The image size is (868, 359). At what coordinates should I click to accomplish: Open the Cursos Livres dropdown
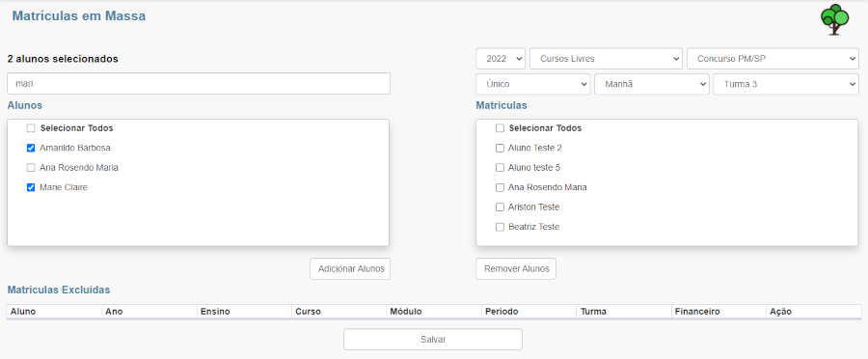607,58
